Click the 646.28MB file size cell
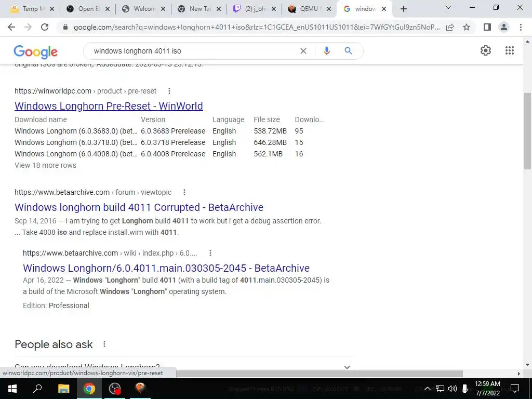 (x=270, y=142)
